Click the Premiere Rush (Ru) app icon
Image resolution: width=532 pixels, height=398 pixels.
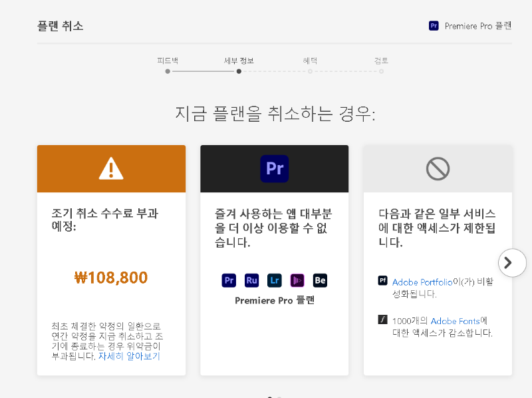[x=251, y=280]
